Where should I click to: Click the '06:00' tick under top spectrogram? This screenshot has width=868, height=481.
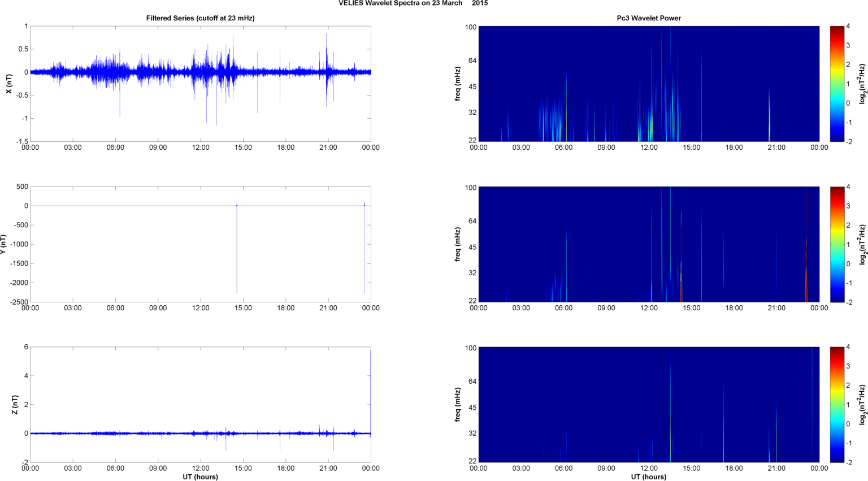click(x=564, y=148)
